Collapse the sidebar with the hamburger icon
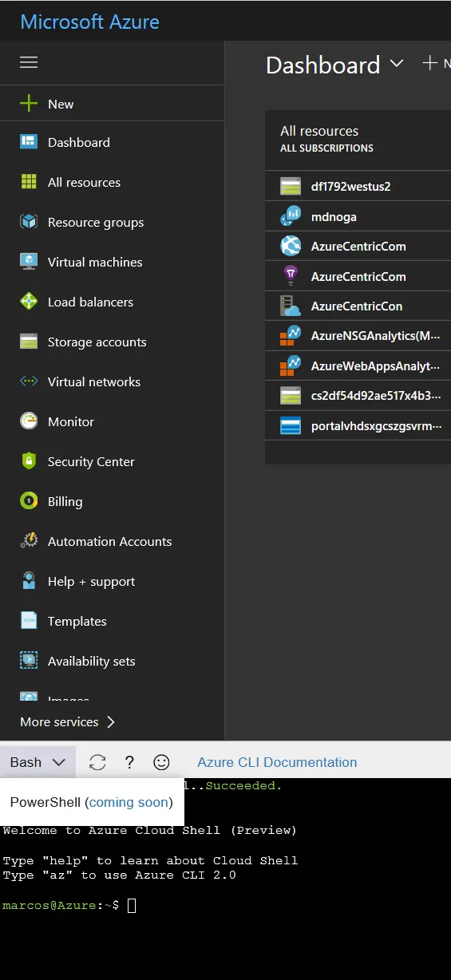Screen dimensions: 451x980 coord(29,62)
